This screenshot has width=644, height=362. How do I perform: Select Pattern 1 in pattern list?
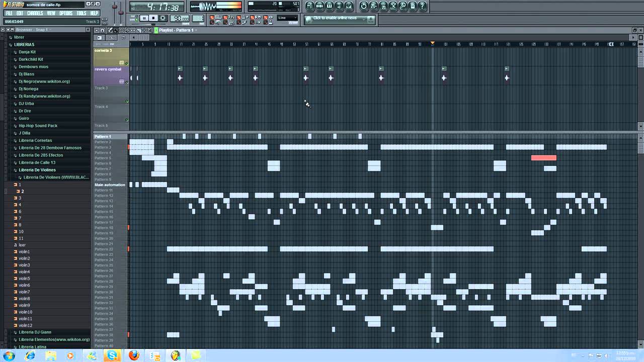tap(111, 136)
